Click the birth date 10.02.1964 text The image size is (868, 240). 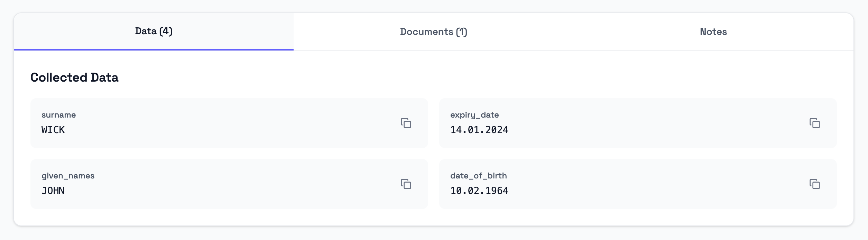point(479,191)
